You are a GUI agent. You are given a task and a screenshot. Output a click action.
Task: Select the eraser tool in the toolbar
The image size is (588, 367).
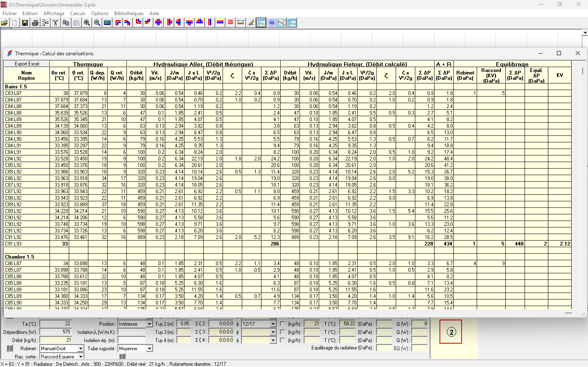(x=251, y=23)
